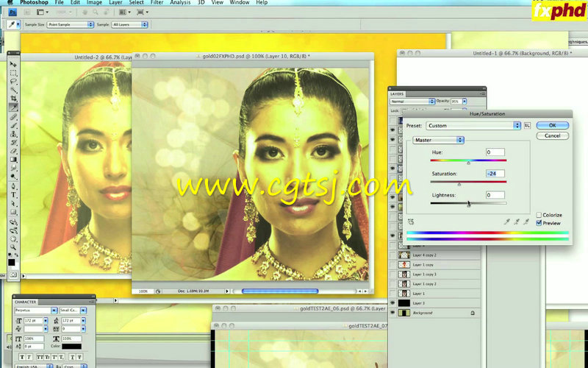Enable the Colorize checkbox
Viewport: 588px width, 368px height.
(x=539, y=215)
